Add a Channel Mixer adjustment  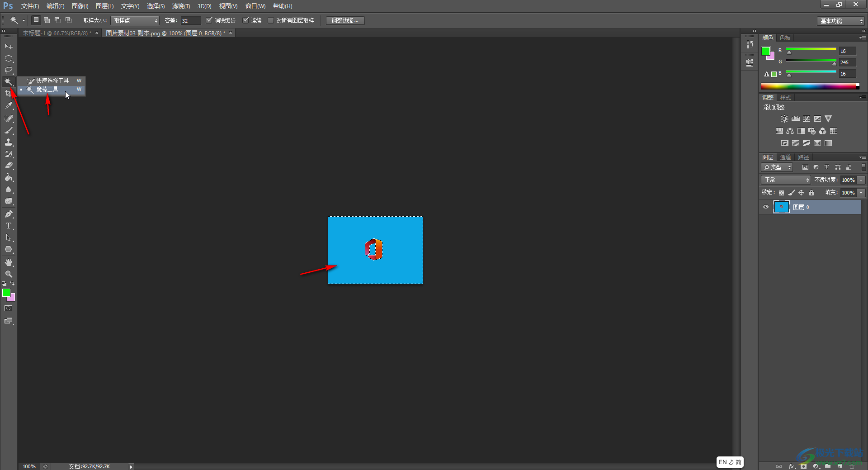coord(823,131)
